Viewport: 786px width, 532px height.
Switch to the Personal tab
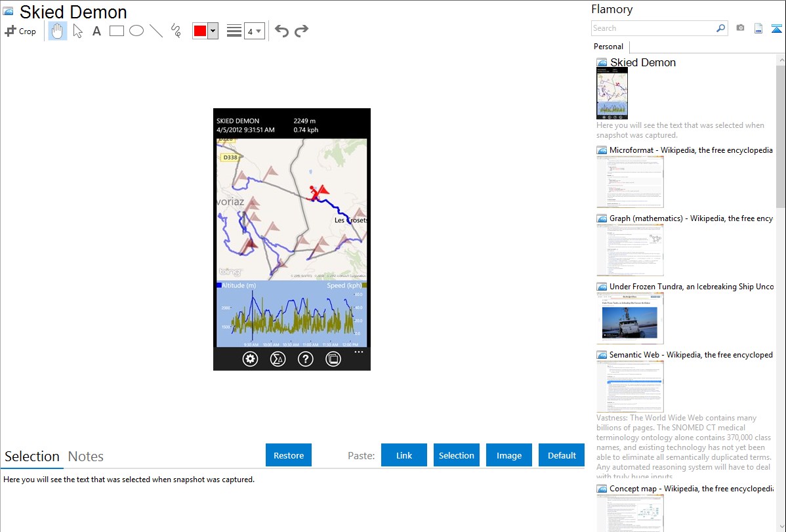(609, 47)
